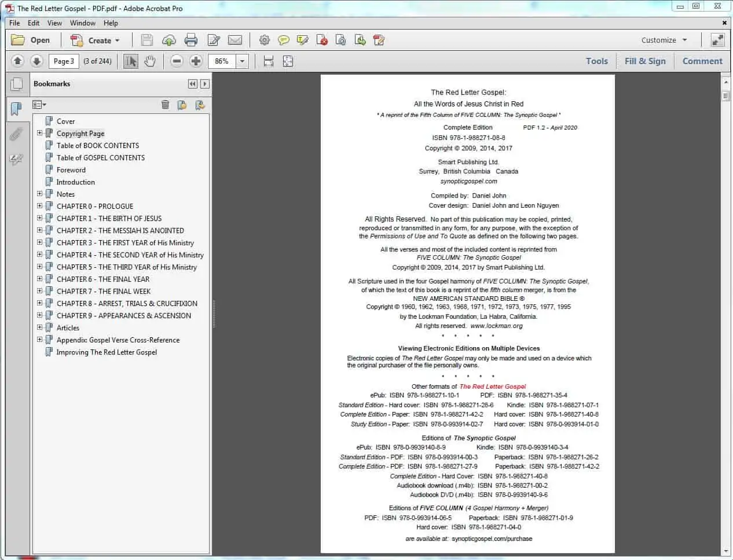Image resolution: width=733 pixels, height=560 pixels.
Task: Open the zoom level dropdown arrow
Action: tap(242, 61)
